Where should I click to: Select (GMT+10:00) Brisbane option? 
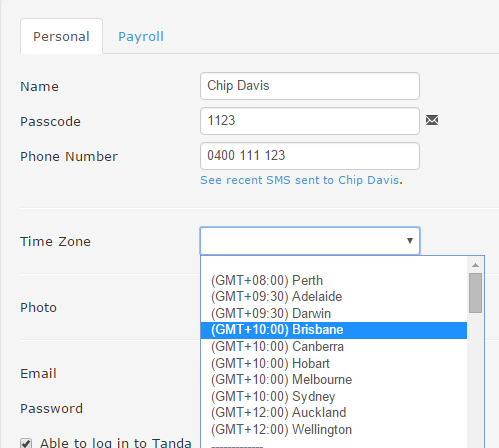[334, 330]
